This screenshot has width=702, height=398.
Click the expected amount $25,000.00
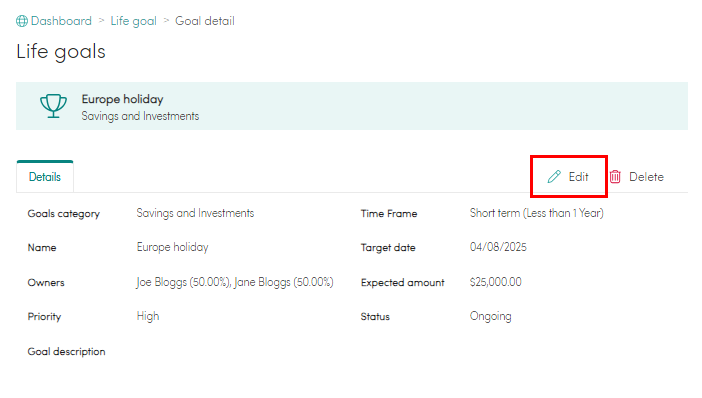point(496,282)
